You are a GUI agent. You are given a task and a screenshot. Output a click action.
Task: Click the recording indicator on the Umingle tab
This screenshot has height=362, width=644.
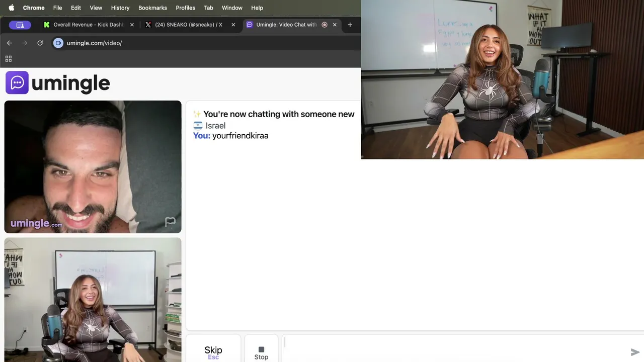pyautogui.click(x=325, y=25)
